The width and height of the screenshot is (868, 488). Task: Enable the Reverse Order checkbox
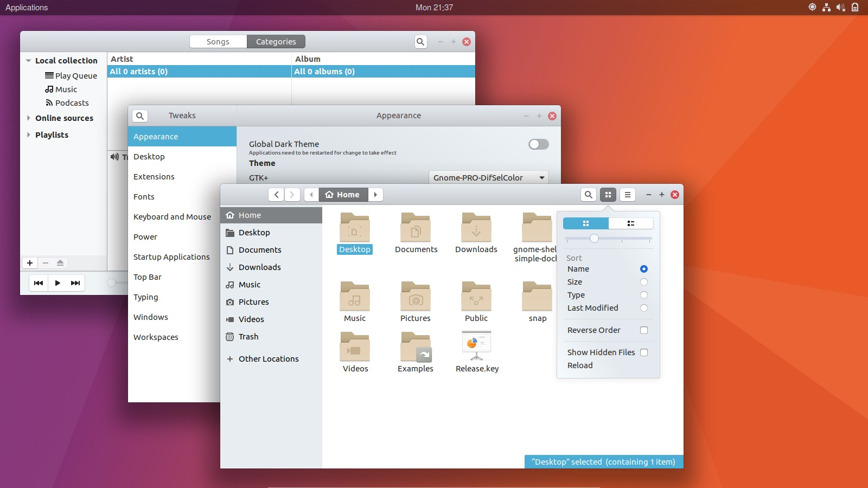pyautogui.click(x=644, y=330)
